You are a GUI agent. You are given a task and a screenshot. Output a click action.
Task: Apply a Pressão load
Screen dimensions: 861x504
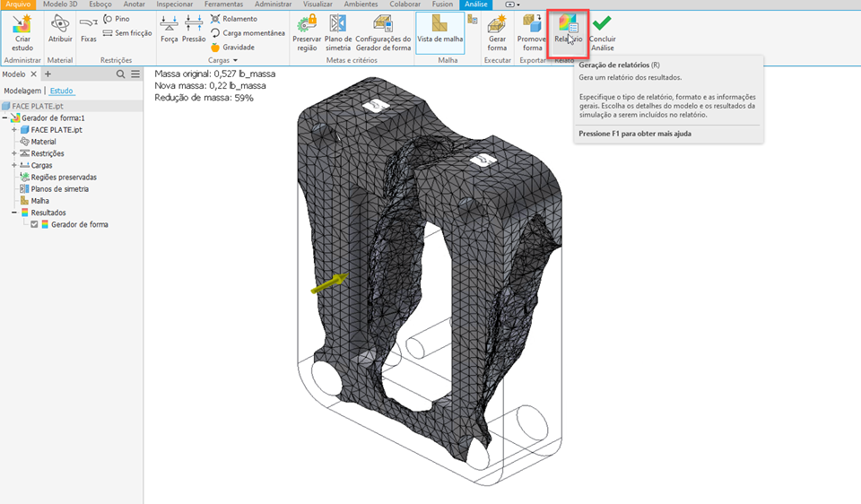194,29
